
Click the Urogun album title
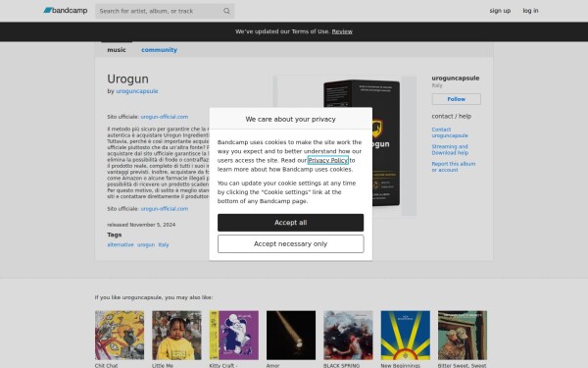point(127,79)
